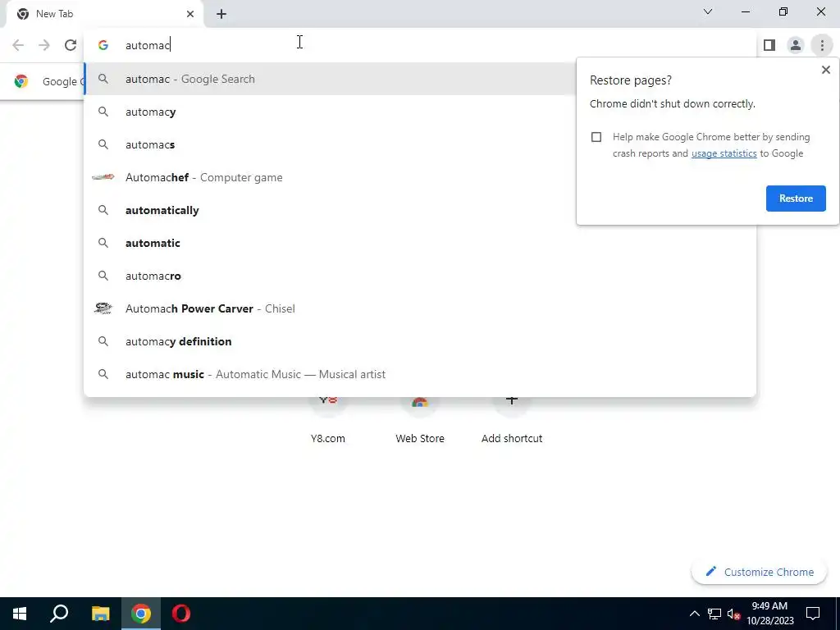Viewport: 840px width, 630px height.
Task: Select the New Tab tab
Action: (x=104, y=14)
